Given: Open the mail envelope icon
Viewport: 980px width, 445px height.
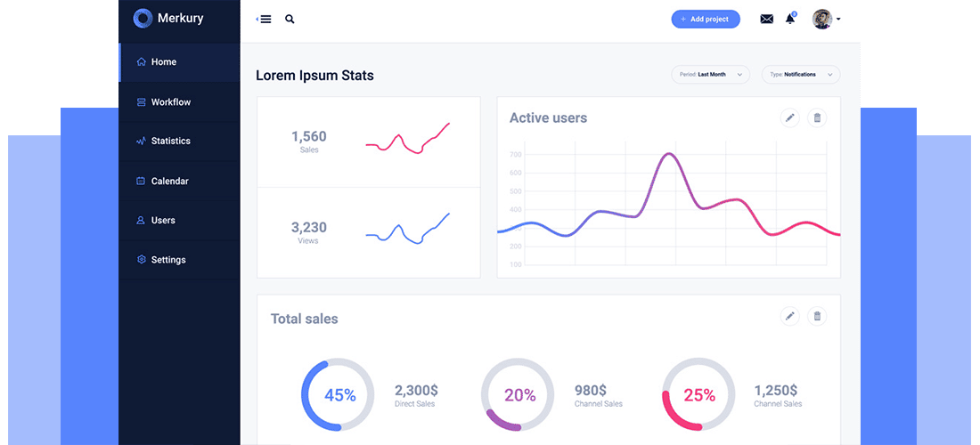Looking at the screenshot, I should (766, 19).
